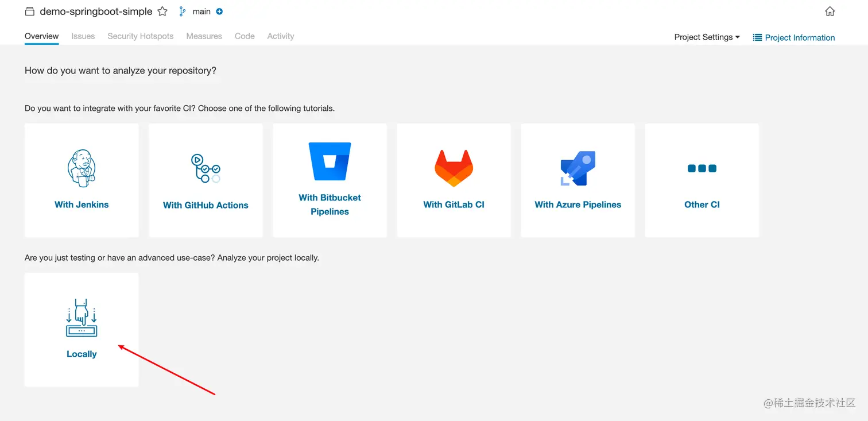Open the Project Information link
The image size is (868, 421).
[x=800, y=37]
